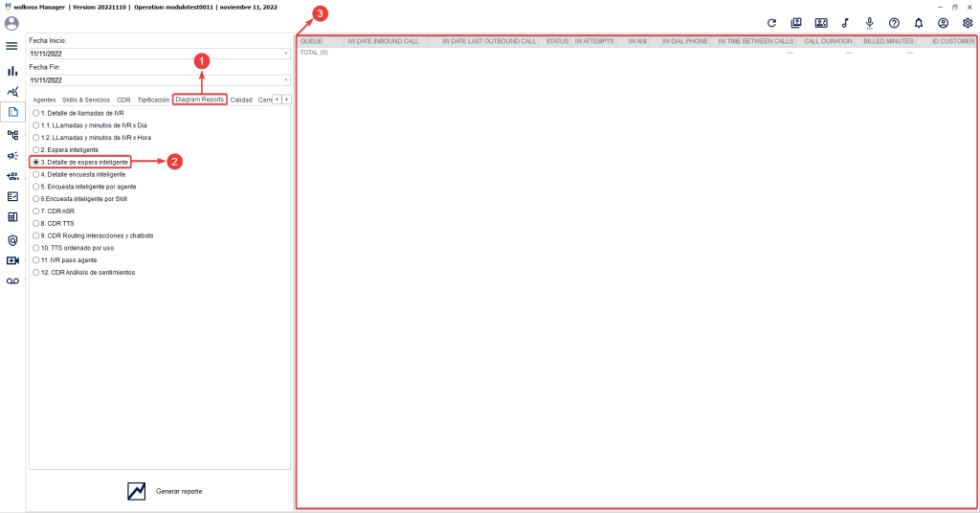The width and height of the screenshot is (980, 513).
Task: Open the settings gear icon
Action: click(x=967, y=23)
